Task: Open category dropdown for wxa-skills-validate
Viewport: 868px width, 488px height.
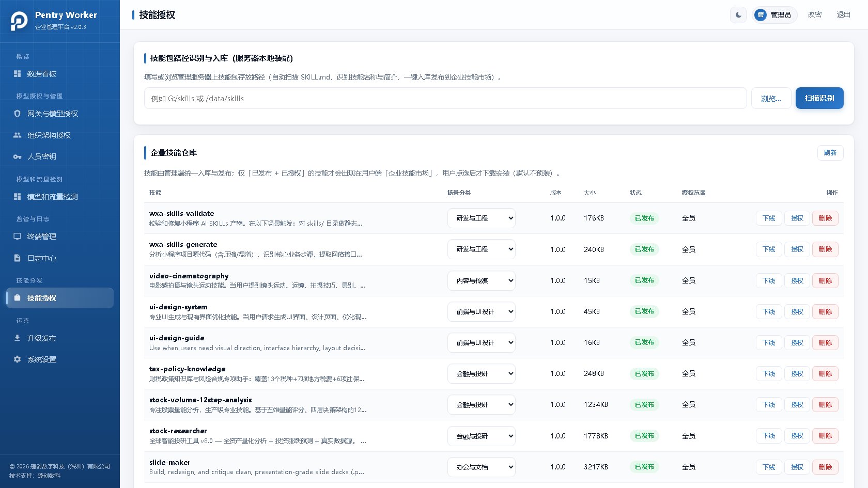Action: click(481, 218)
